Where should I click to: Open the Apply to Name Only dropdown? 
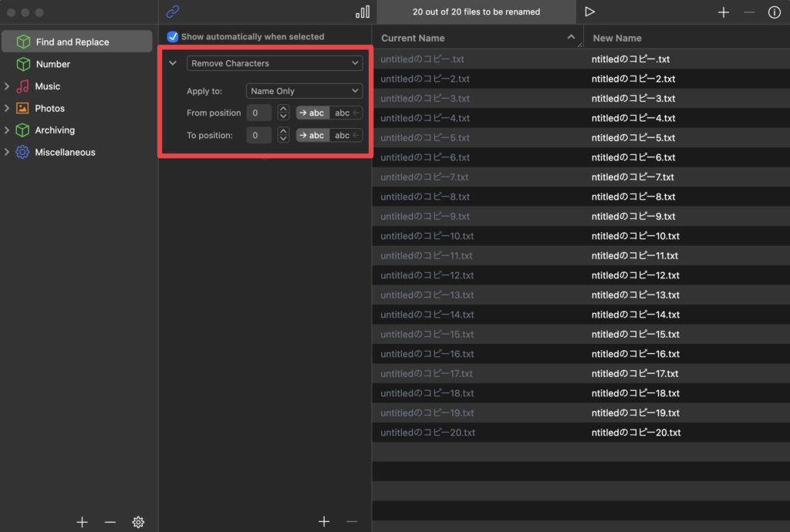[303, 91]
